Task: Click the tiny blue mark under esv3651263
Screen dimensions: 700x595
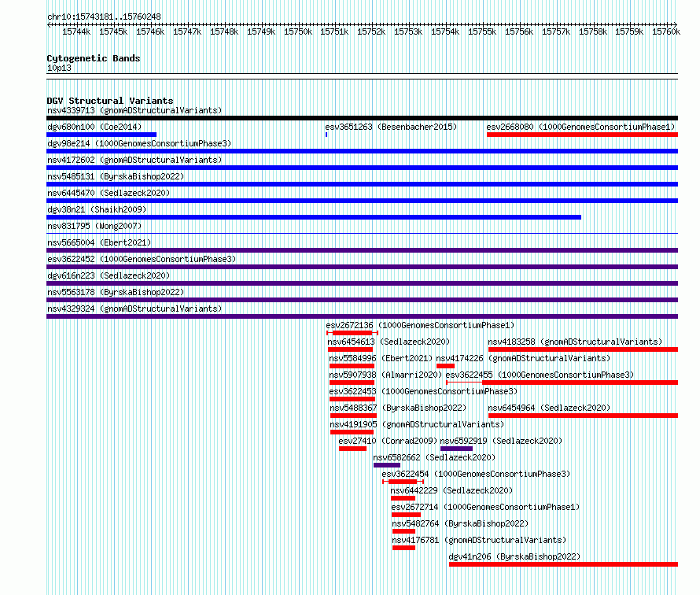Action: point(326,135)
